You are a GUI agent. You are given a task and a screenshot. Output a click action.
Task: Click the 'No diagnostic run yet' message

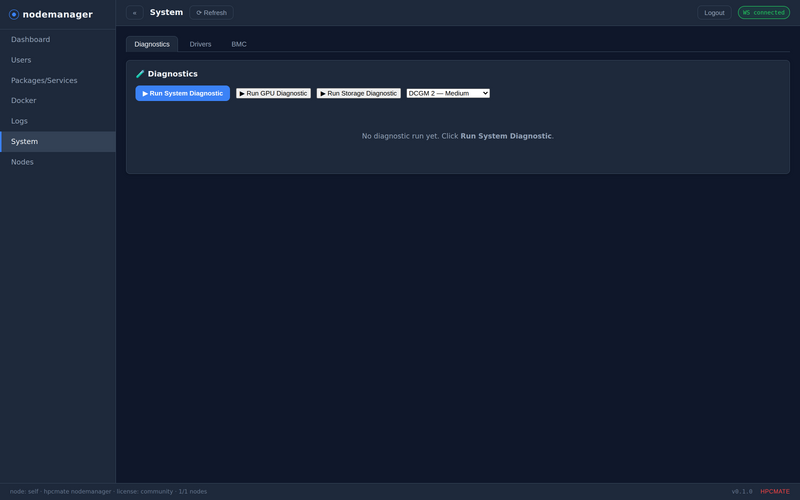[458, 136]
